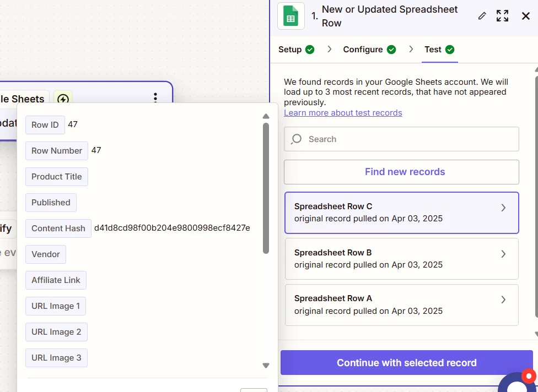The height and width of the screenshot is (392, 538).
Task: Click the Row ID field label
Action: point(45,125)
